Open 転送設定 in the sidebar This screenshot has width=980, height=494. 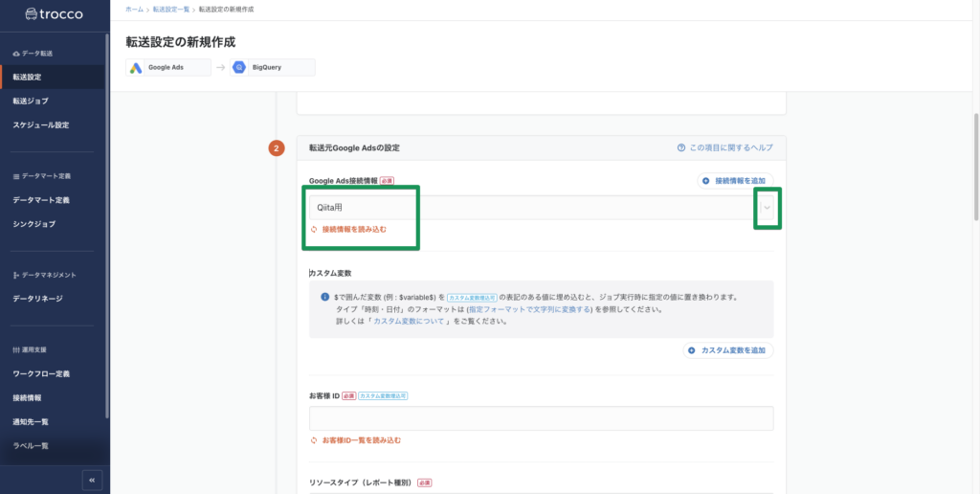tap(27, 77)
